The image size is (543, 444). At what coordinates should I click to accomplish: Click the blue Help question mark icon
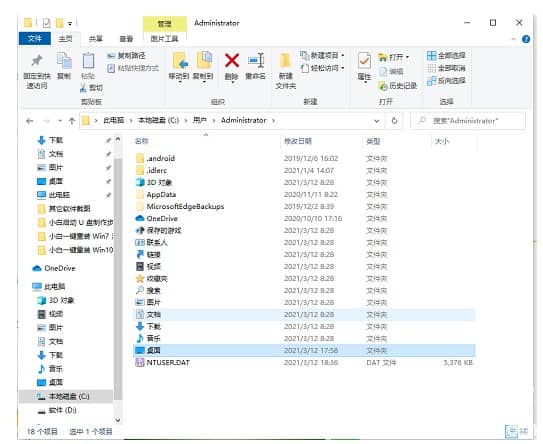click(x=526, y=39)
